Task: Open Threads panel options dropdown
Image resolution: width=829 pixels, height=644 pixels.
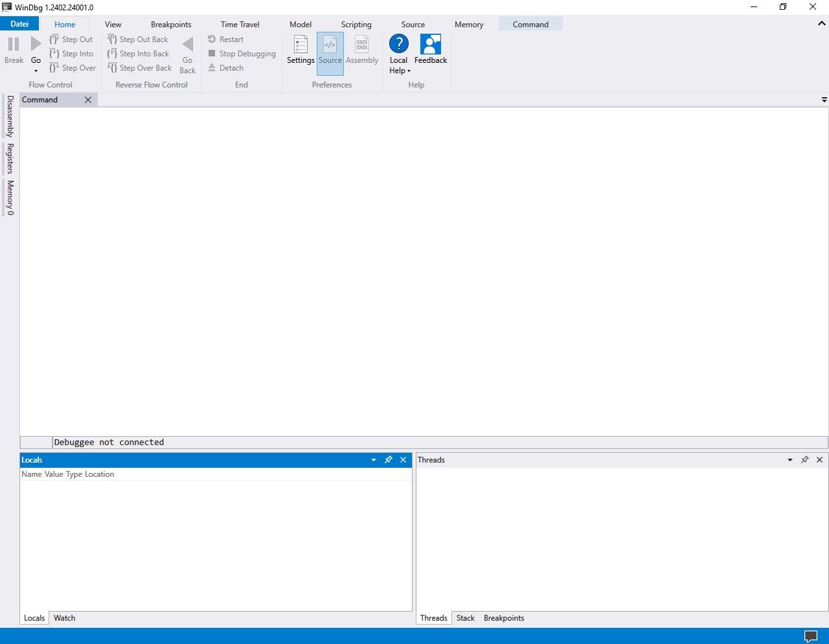Action: click(x=789, y=460)
